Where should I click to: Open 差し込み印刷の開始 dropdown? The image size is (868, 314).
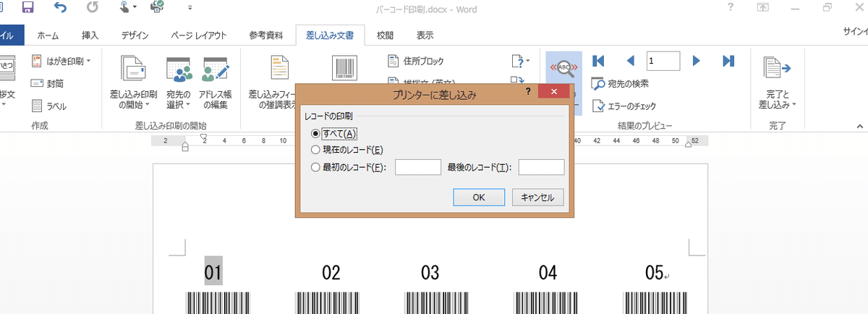[x=133, y=82]
